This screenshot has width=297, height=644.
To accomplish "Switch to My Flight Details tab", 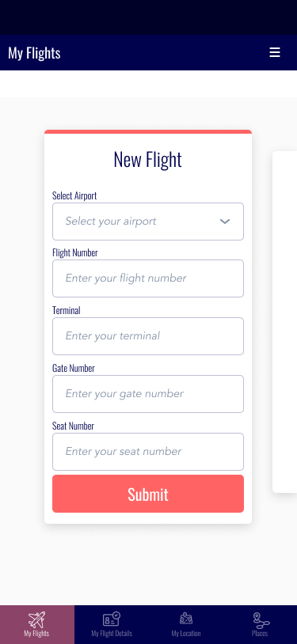I will coord(112,625).
